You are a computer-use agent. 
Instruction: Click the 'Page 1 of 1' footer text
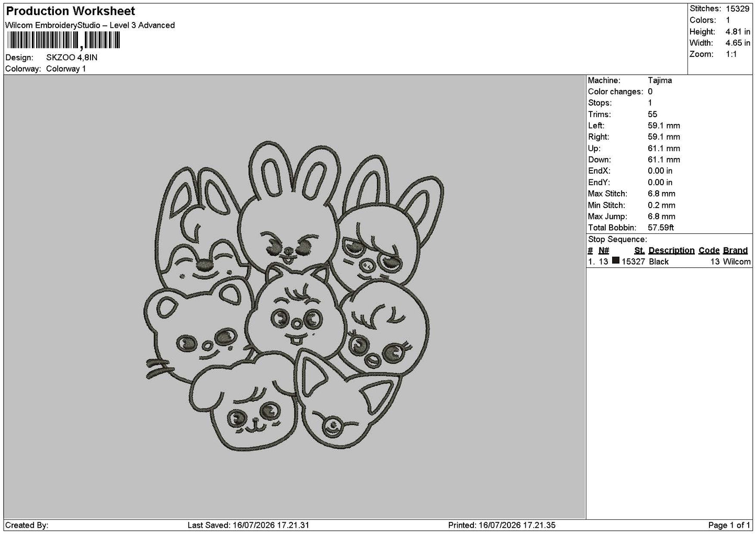(x=729, y=526)
